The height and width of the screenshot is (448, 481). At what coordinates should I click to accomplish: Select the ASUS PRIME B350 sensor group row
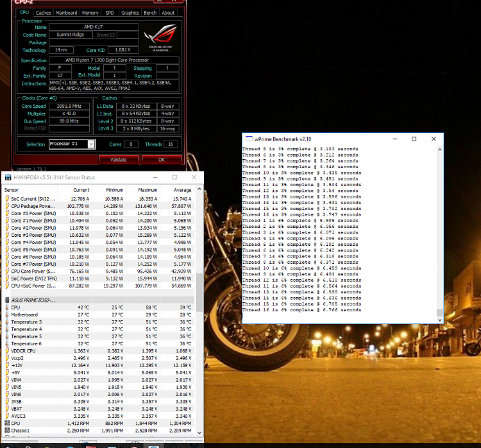[99, 300]
